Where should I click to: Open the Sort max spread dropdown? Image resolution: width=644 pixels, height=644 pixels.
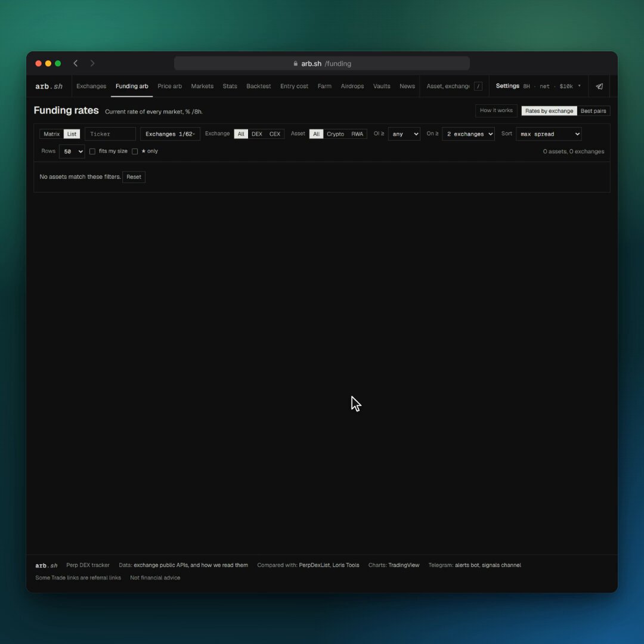tap(549, 134)
